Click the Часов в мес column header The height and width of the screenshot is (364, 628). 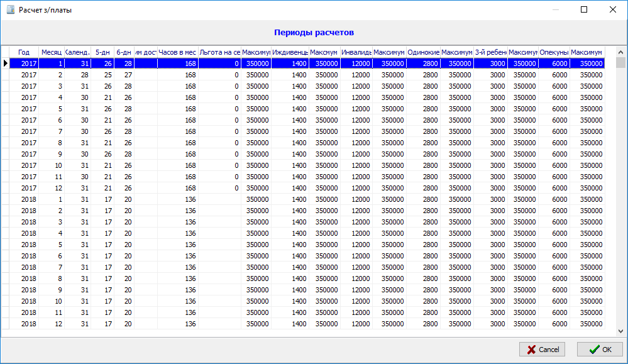[177, 52]
